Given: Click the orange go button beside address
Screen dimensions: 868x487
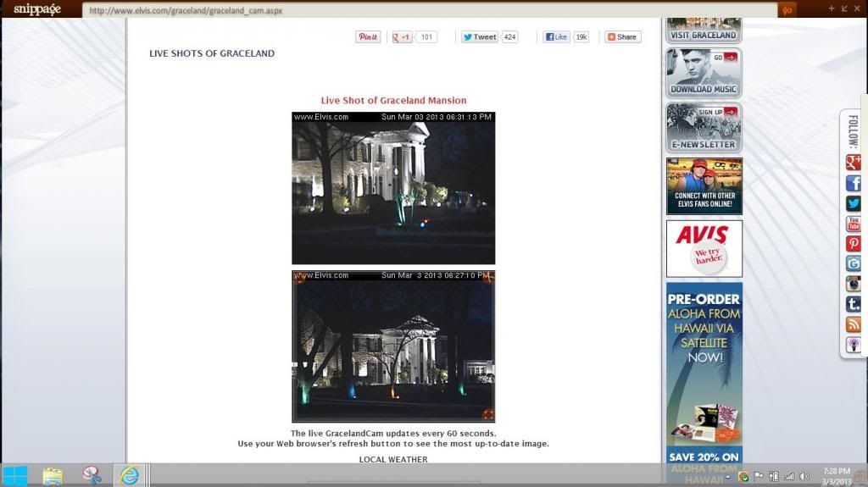Looking at the screenshot, I should pyautogui.click(x=787, y=10).
